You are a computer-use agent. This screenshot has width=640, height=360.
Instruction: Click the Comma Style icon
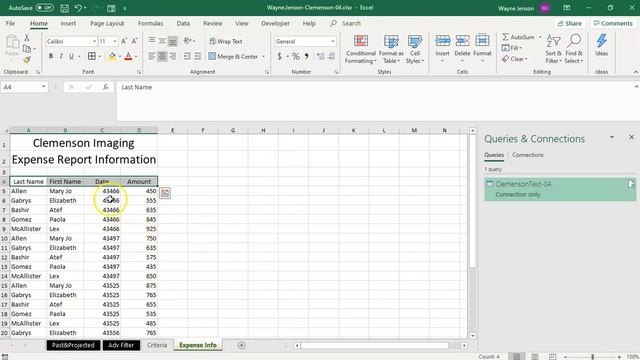click(x=306, y=56)
